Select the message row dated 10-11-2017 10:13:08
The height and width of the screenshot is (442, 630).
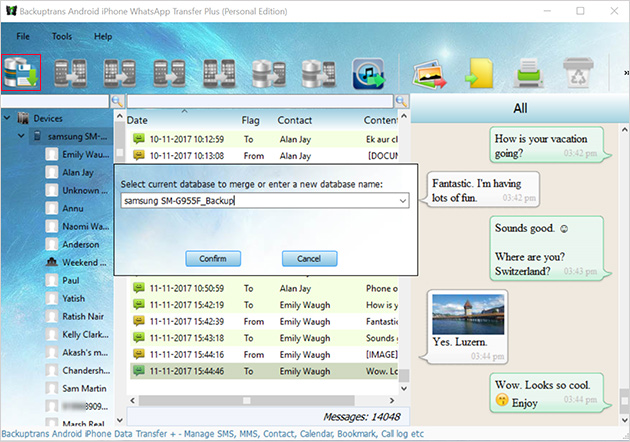coord(264,156)
